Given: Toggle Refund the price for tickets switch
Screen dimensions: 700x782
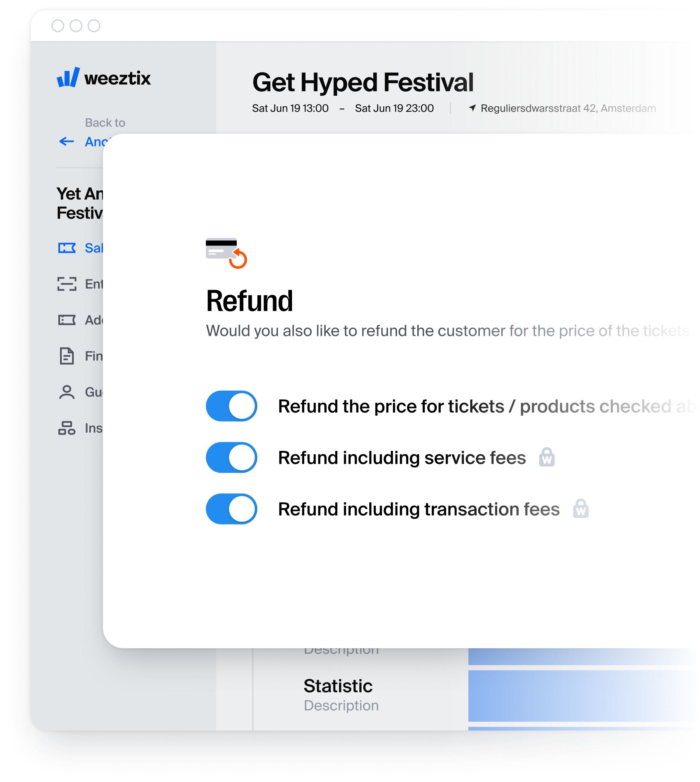Looking at the screenshot, I should pos(232,406).
